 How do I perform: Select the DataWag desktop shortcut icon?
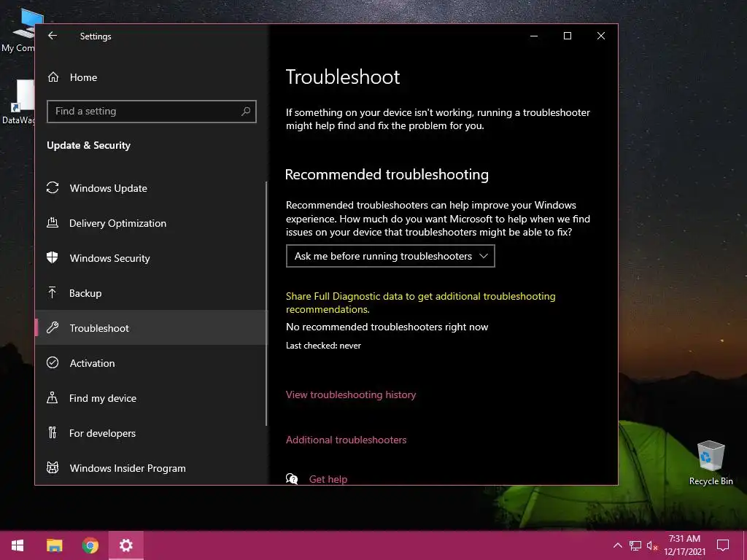point(18,102)
